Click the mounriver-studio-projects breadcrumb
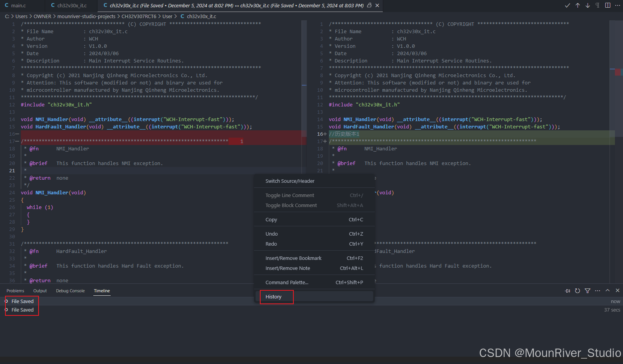This screenshot has width=623, height=364. (x=86, y=16)
